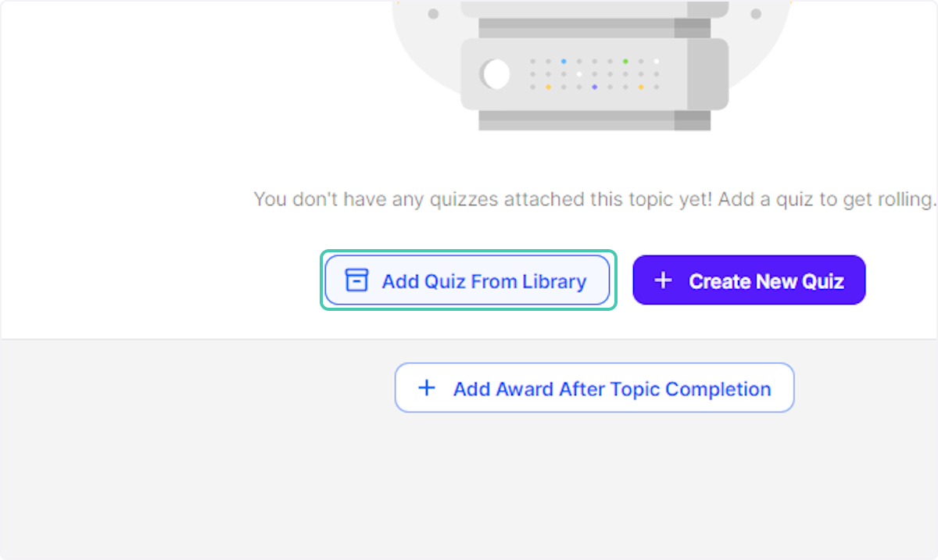Click the Add Award text label

coord(612,388)
